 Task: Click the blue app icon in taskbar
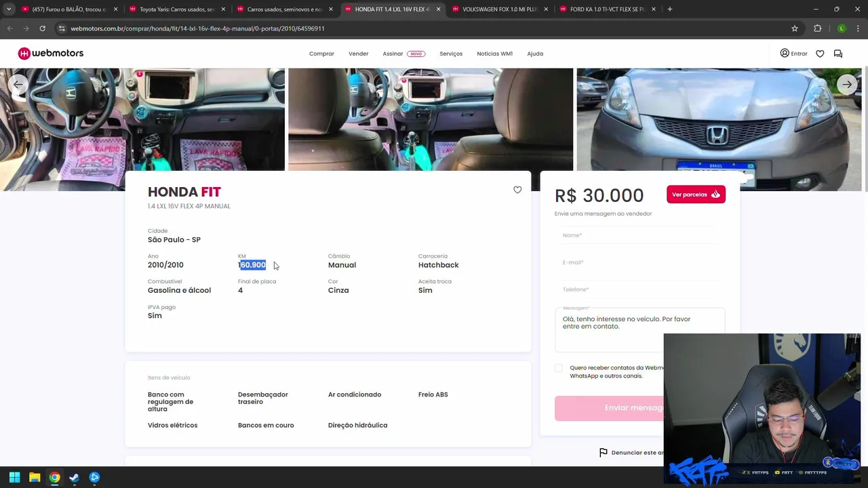(x=94, y=477)
